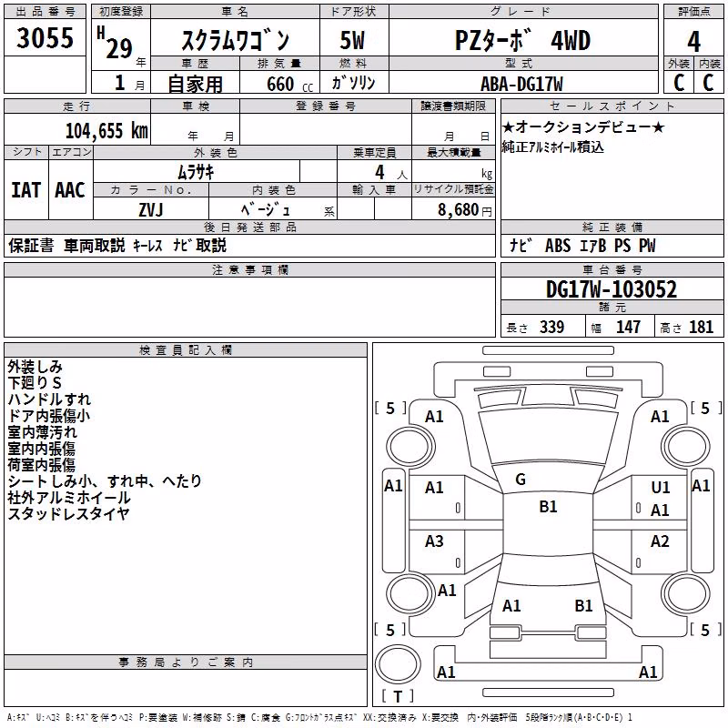Click the color number ZVJ
The height and width of the screenshot is (728, 728).
151,210
